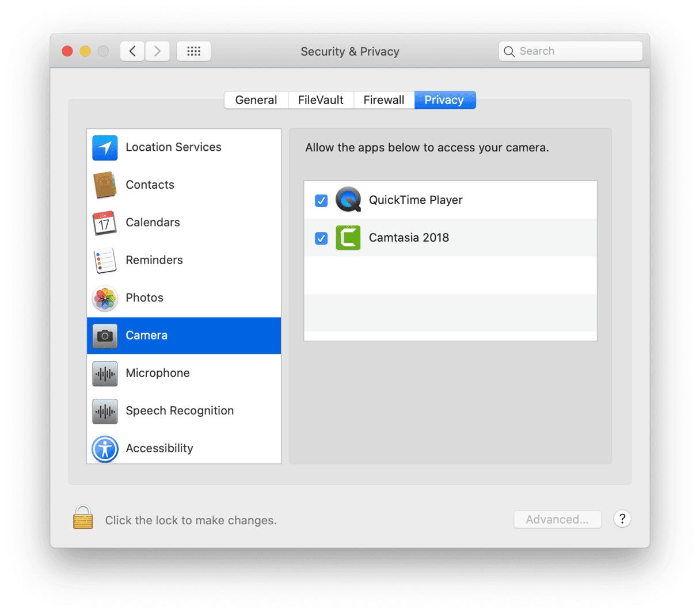The width and height of the screenshot is (700, 614).
Task: Open help with the question mark button
Action: point(622,519)
